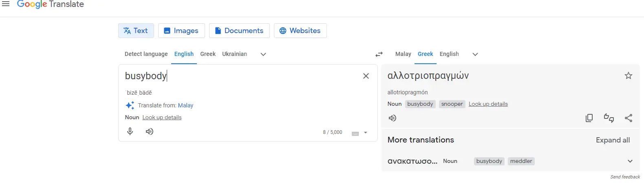
Task: Swap source and target languages
Action: [379, 54]
